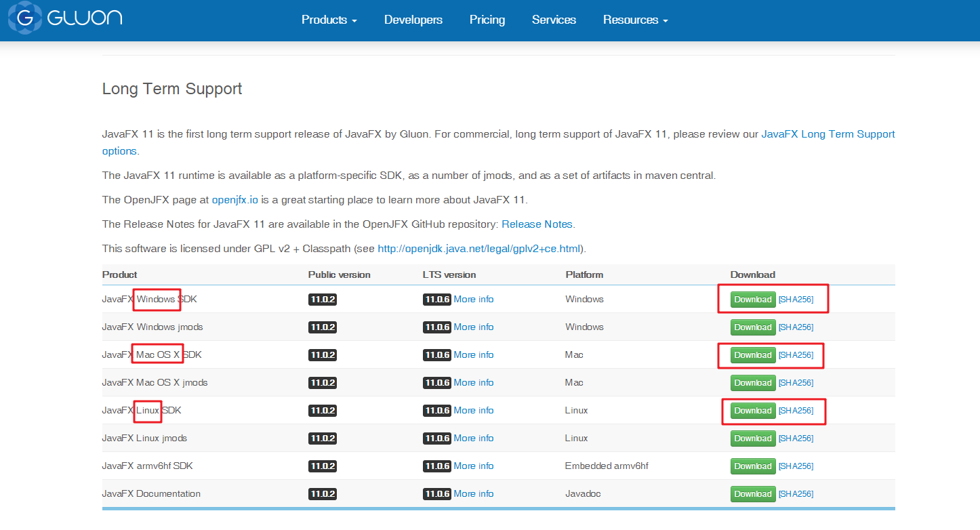
Task: Click the 'Product' column header
Action: tap(120, 275)
